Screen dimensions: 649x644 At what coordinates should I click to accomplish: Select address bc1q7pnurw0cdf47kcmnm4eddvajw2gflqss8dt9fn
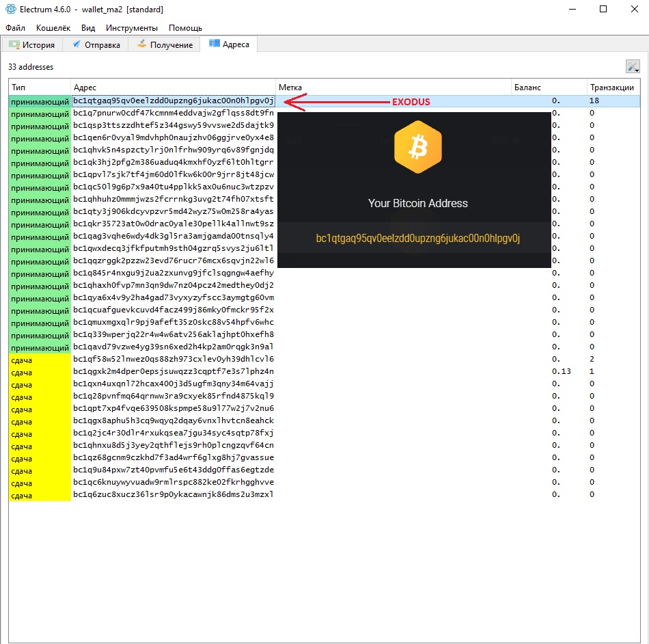click(x=174, y=113)
